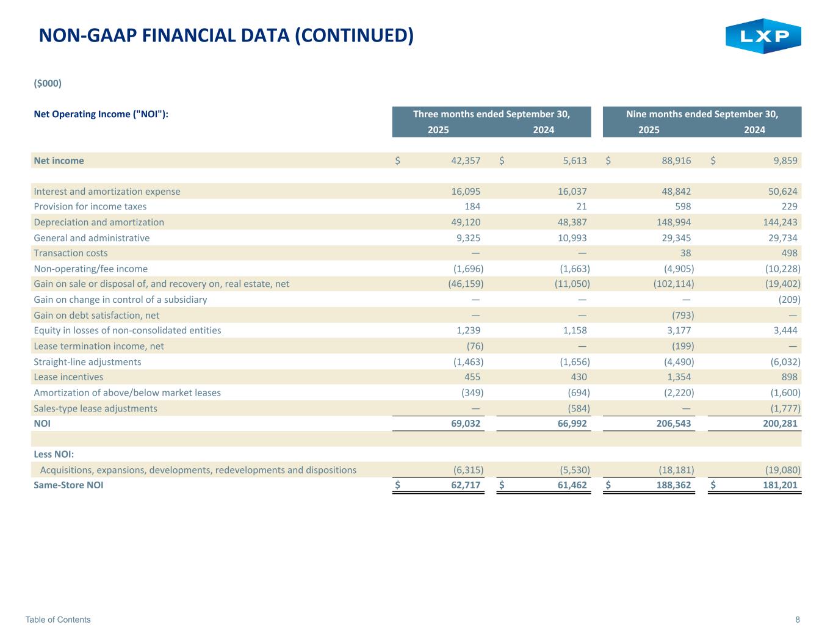
Task: Click the 206,543 NOI value
Action: pos(672,422)
